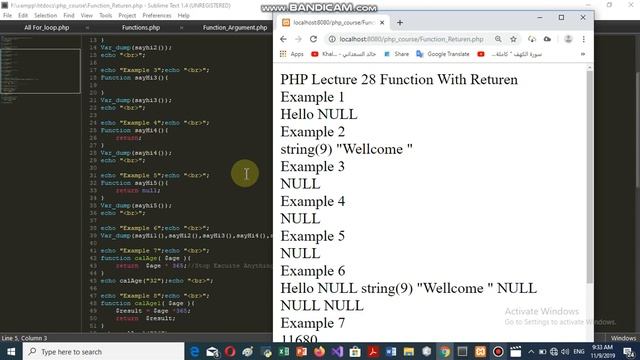Switch to All For_loop.php tab
The image size is (640, 360).
[47, 28]
